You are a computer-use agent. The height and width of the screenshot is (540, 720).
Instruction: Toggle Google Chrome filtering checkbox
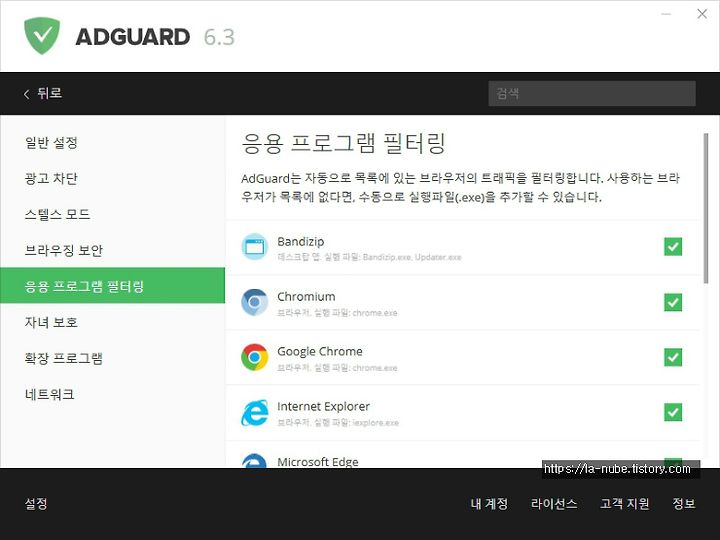click(x=673, y=357)
